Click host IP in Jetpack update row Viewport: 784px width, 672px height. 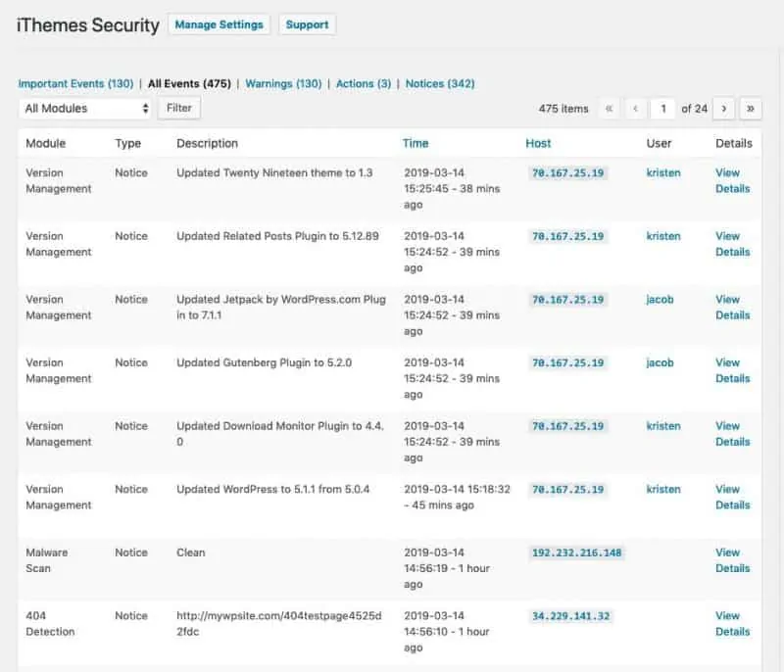click(x=567, y=300)
